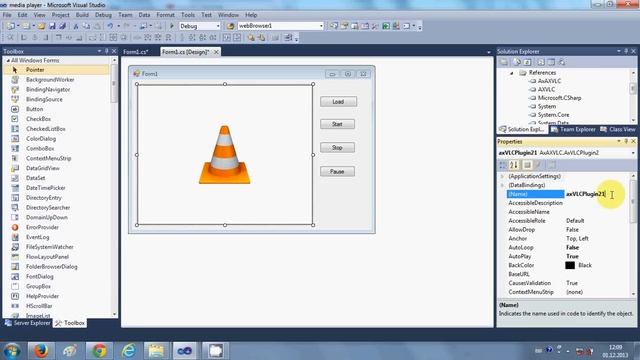Open the File menu

(7, 15)
